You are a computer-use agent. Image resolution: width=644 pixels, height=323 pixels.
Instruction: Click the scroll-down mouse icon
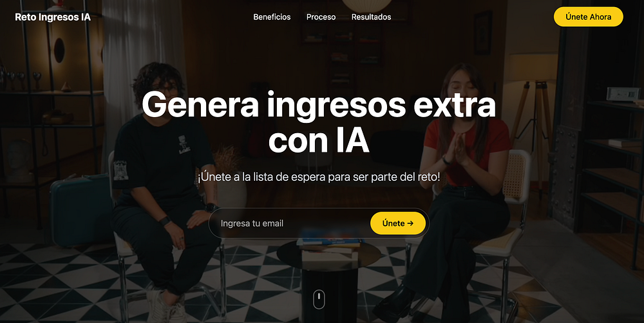(319, 299)
